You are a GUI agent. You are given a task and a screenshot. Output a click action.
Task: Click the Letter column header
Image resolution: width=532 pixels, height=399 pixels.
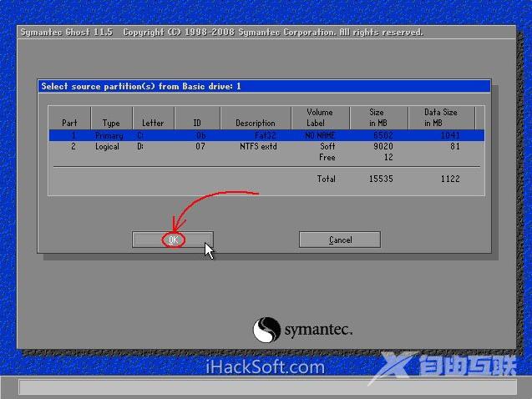pyautogui.click(x=153, y=118)
